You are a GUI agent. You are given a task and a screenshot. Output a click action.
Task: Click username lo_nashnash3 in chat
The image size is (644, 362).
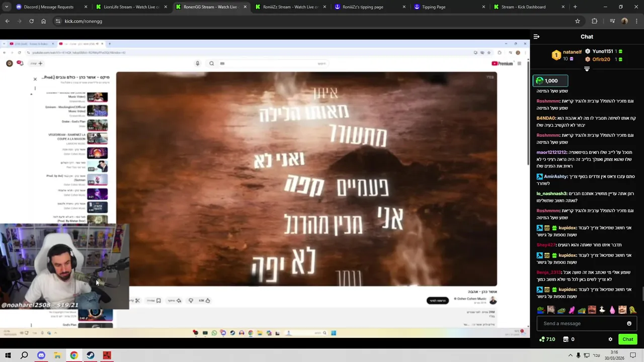[x=551, y=194]
